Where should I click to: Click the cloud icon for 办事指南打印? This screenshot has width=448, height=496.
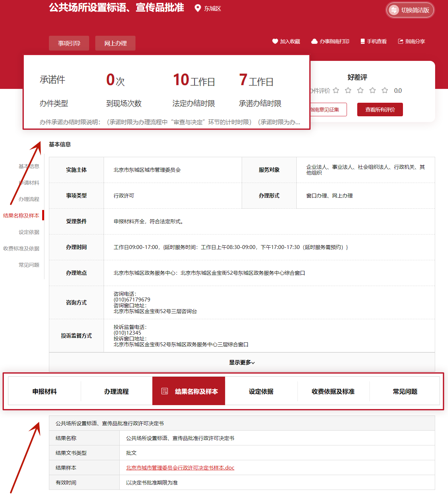[314, 41]
